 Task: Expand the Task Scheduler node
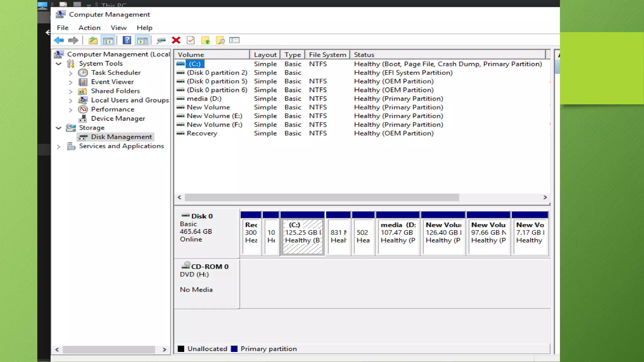pos(70,73)
